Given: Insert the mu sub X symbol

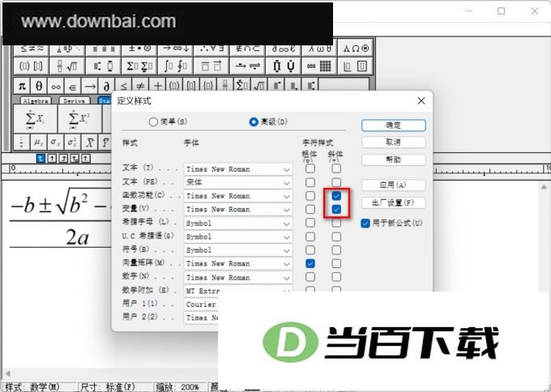Looking at the screenshot, I should click(38, 142).
